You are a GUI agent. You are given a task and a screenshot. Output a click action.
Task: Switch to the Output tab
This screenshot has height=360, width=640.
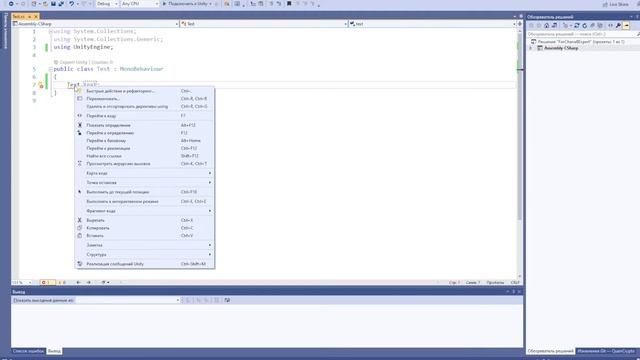(54, 351)
